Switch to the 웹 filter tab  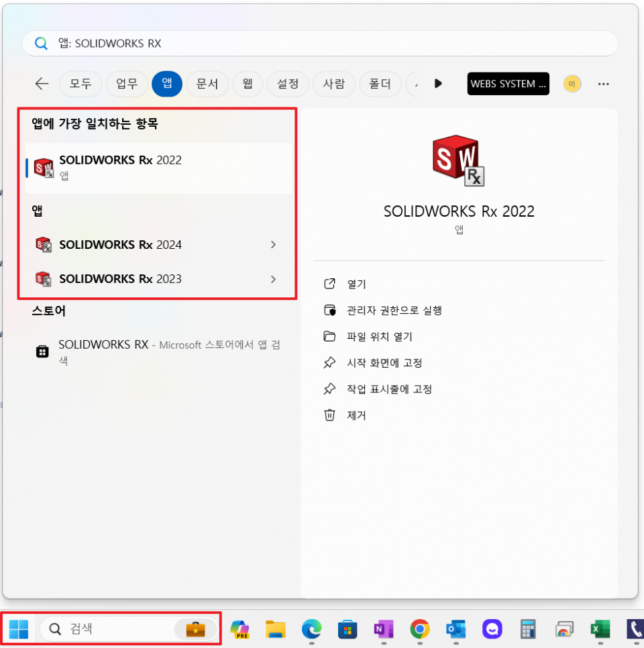click(248, 84)
